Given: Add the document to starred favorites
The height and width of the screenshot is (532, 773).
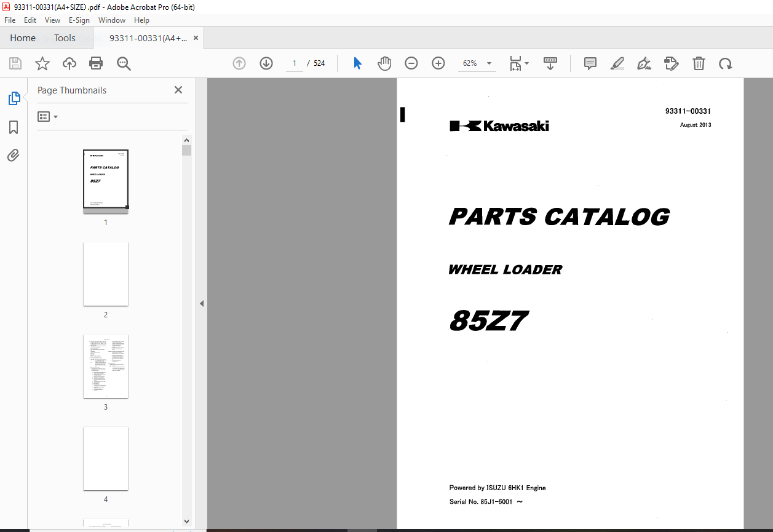Looking at the screenshot, I should click(x=42, y=63).
